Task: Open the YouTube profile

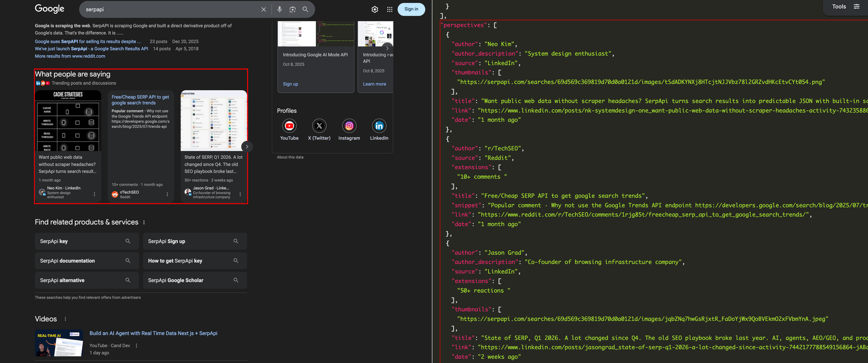Action: coord(289,130)
